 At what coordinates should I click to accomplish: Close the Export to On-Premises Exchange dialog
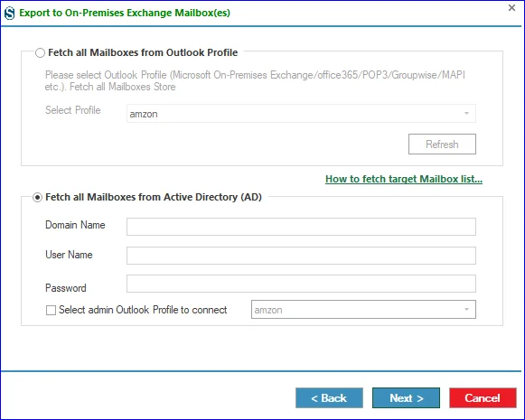tap(511, 8)
